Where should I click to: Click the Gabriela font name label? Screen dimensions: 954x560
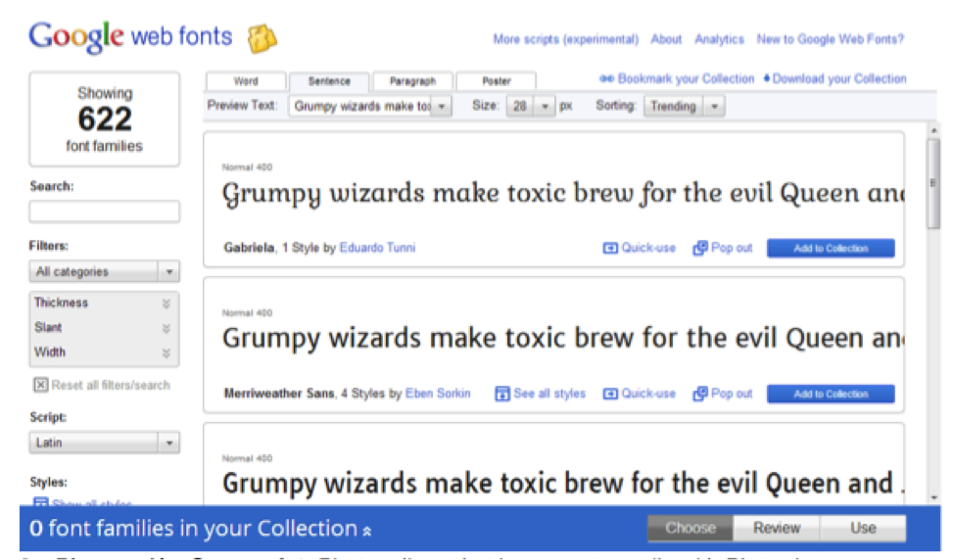click(x=249, y=248)
